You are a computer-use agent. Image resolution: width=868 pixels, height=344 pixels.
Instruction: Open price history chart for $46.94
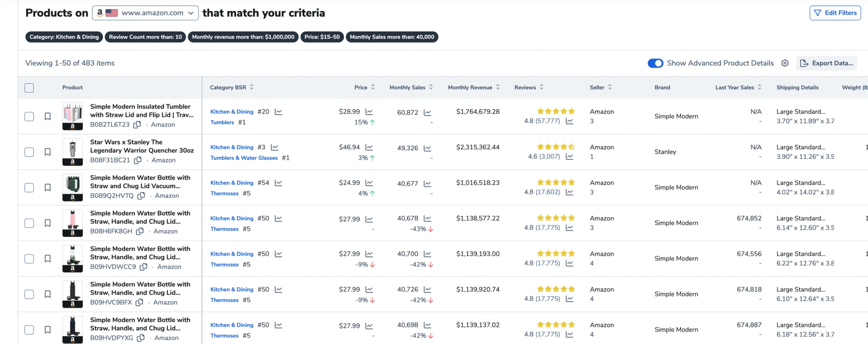point(369,148)
